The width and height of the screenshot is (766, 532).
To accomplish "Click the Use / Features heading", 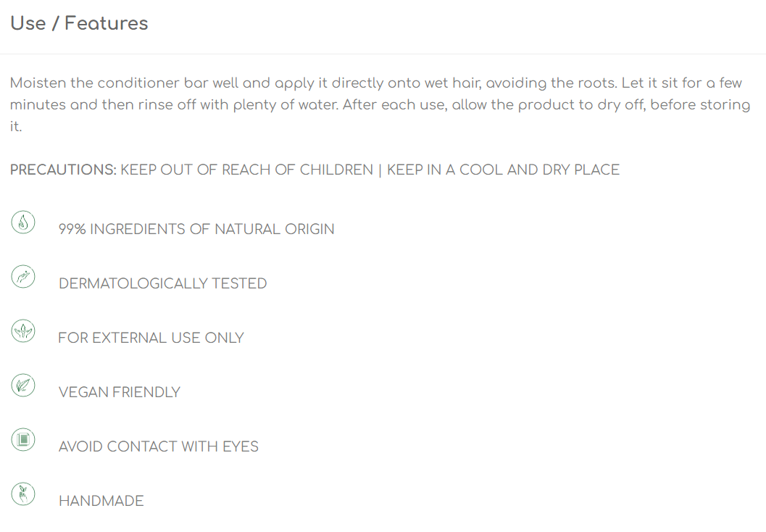I will [79, 23].
